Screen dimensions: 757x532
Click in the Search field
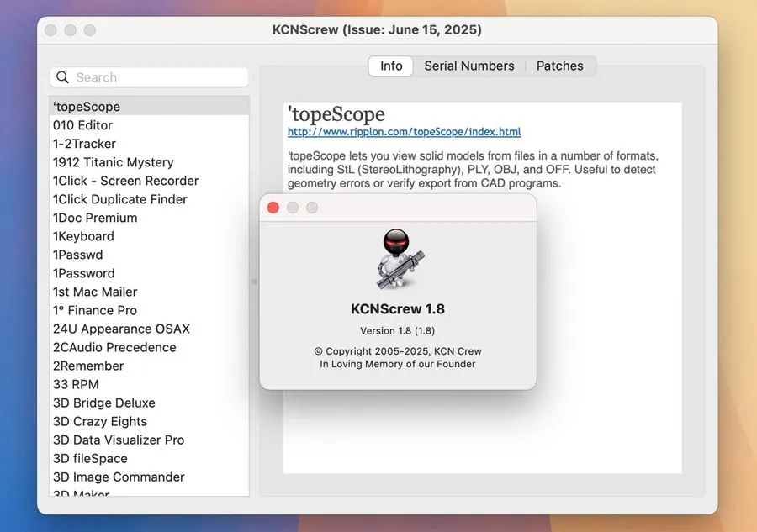[160, 77]
